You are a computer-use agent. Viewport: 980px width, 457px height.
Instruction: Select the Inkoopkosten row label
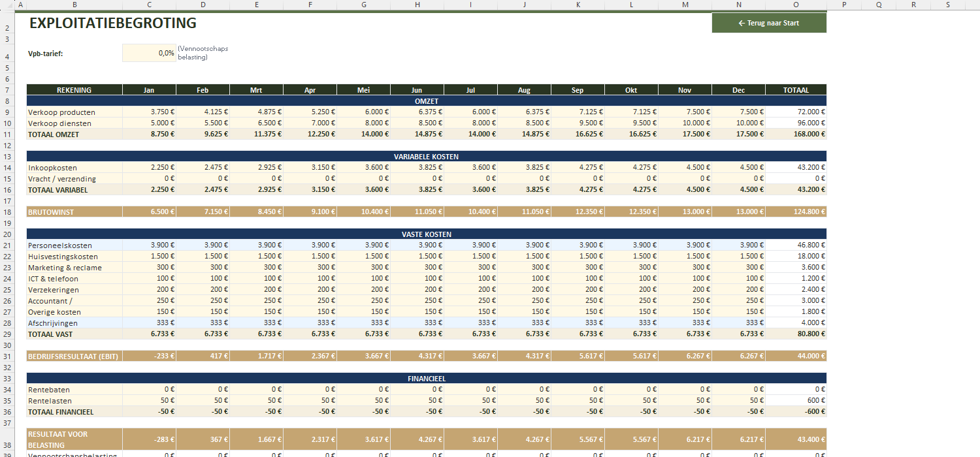coord(74,168)
